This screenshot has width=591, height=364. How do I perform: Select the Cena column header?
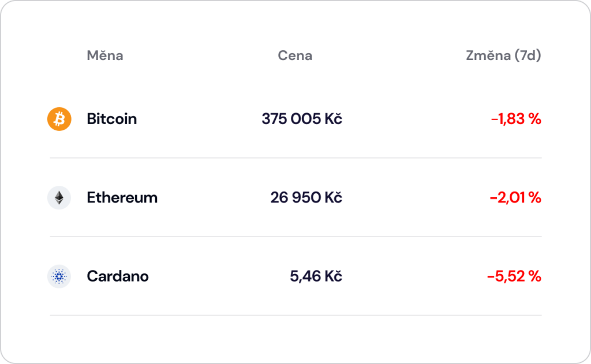[295, 55]
